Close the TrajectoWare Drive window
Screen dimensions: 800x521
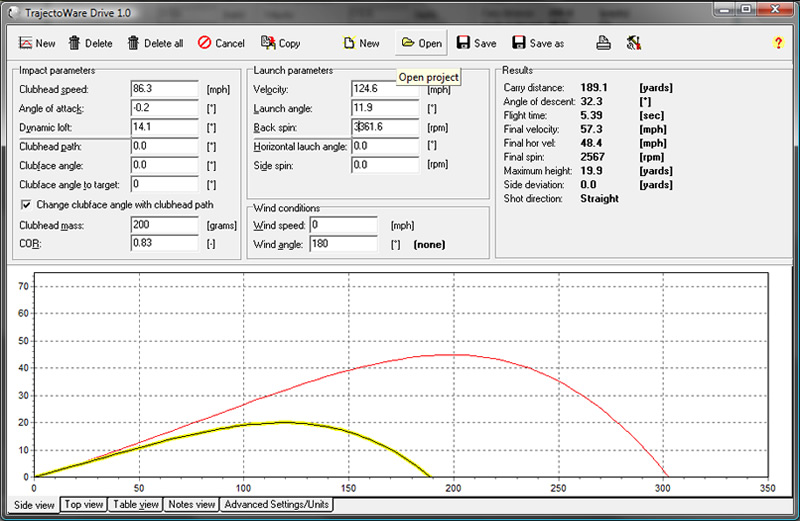coord(776,10)
